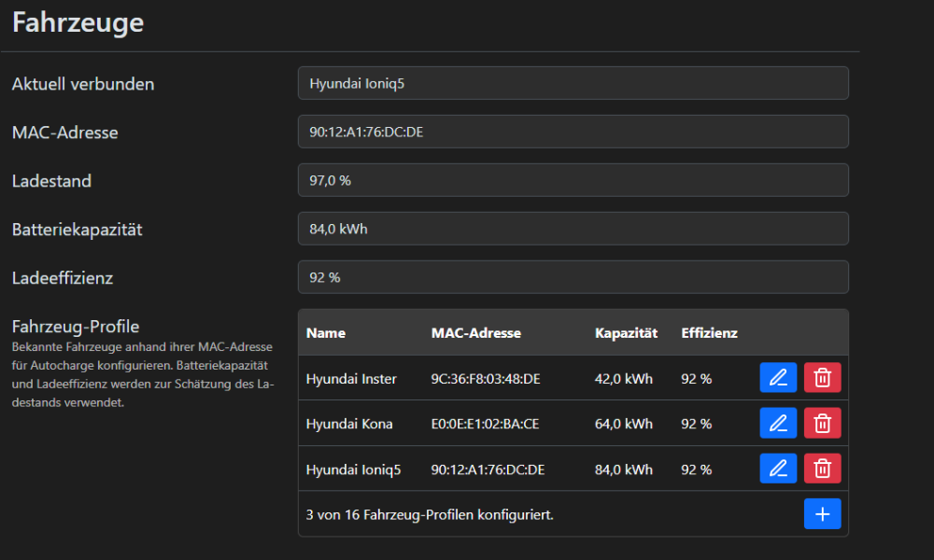Click the 84,0 kWh capacity cell in the table

coord(624,470)
